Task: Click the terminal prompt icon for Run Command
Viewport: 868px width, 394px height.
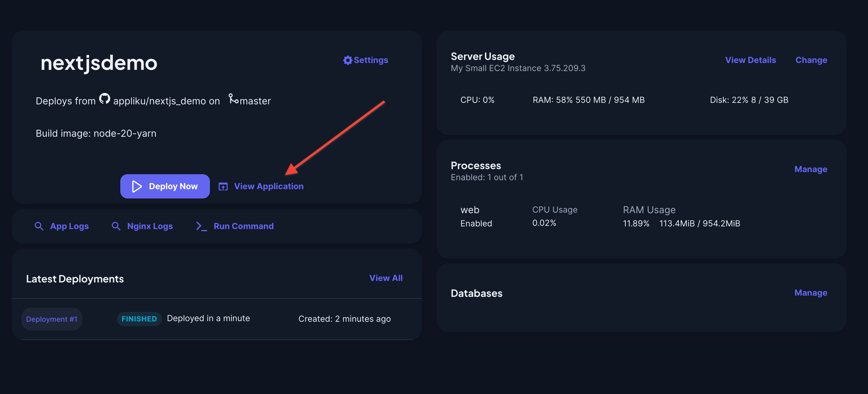Action: click(202, 226)
